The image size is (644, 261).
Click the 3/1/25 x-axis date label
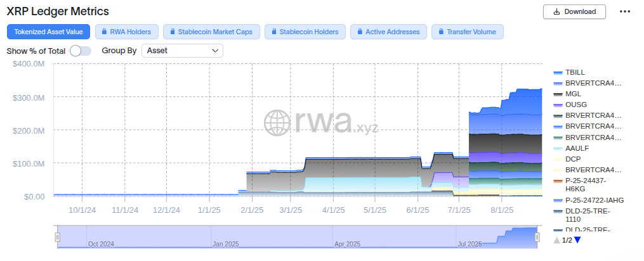point(291,210)
